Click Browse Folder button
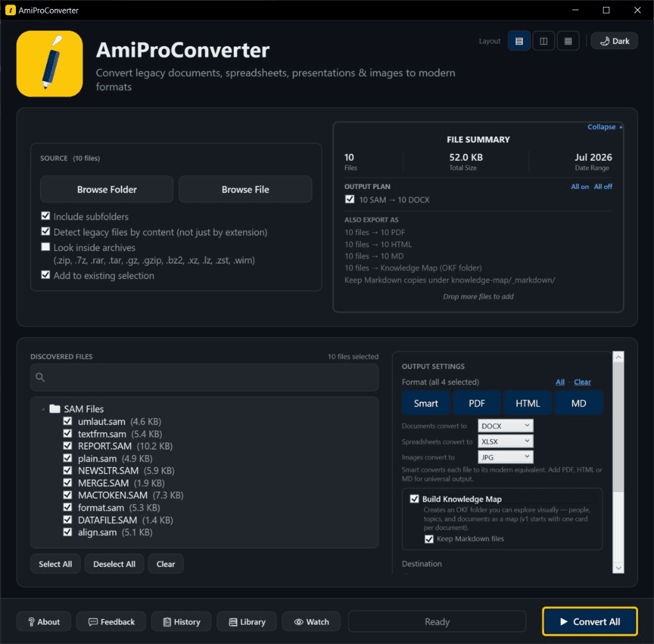This screenshot has height=644, width=654. coord(107,189)
